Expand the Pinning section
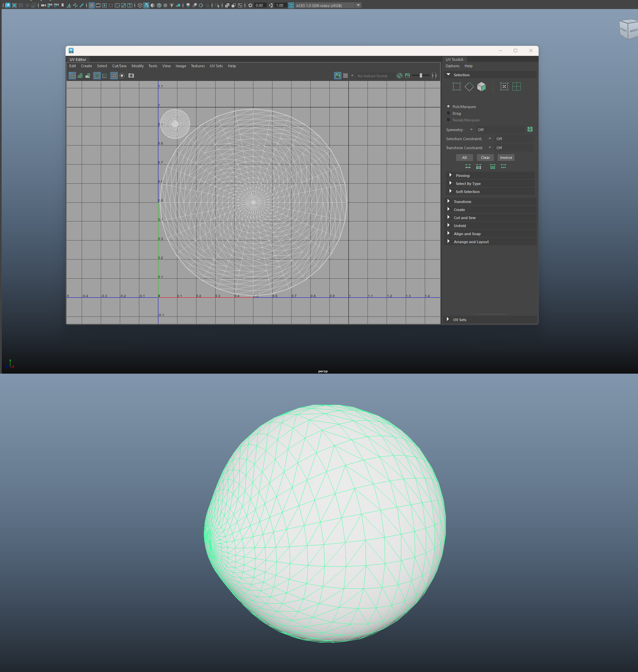Viewport: 638px width, 672px height. coord(490,175)
